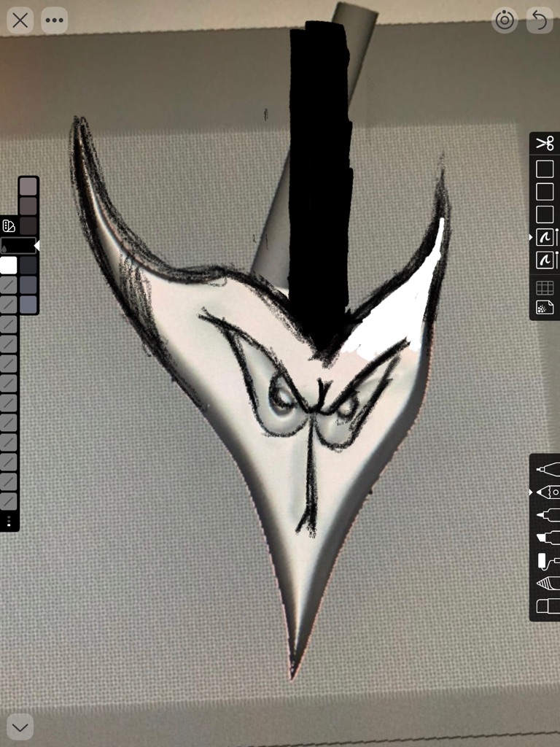Pick the white color swatch

pyautogui.click(x=9, y=265)
